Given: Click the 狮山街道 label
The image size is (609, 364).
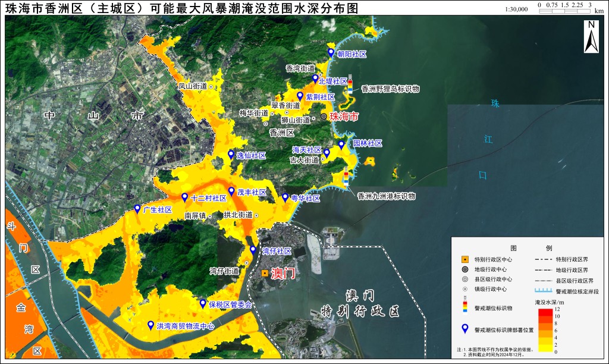Looking at the screenshot, I should coord(296,120).
